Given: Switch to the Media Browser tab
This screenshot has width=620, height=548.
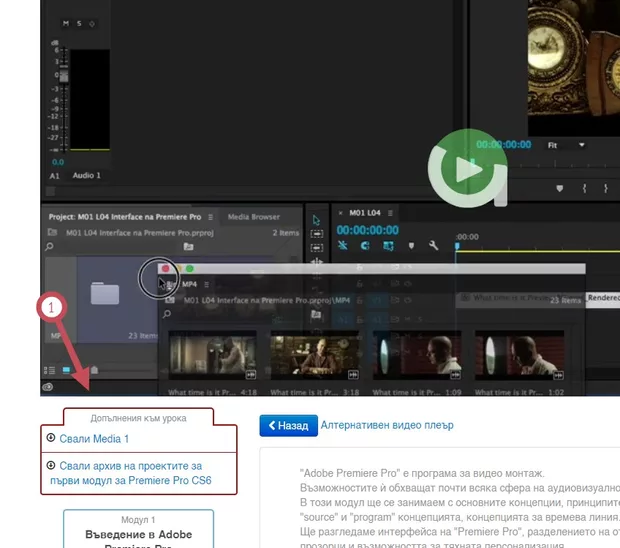Looking at the screenshot, I should coord(253,216).
